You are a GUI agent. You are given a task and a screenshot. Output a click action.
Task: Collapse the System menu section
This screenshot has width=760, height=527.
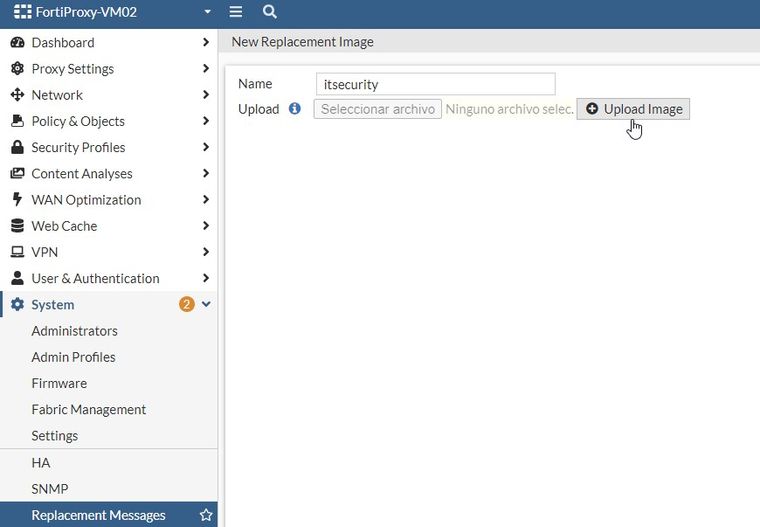[x=206, y=305]
